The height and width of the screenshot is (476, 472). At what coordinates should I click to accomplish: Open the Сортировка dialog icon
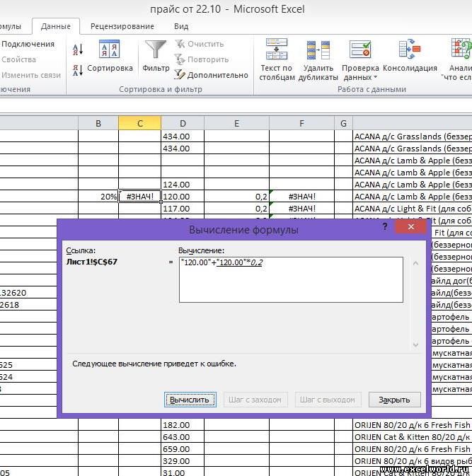click(x=110, y=56)
